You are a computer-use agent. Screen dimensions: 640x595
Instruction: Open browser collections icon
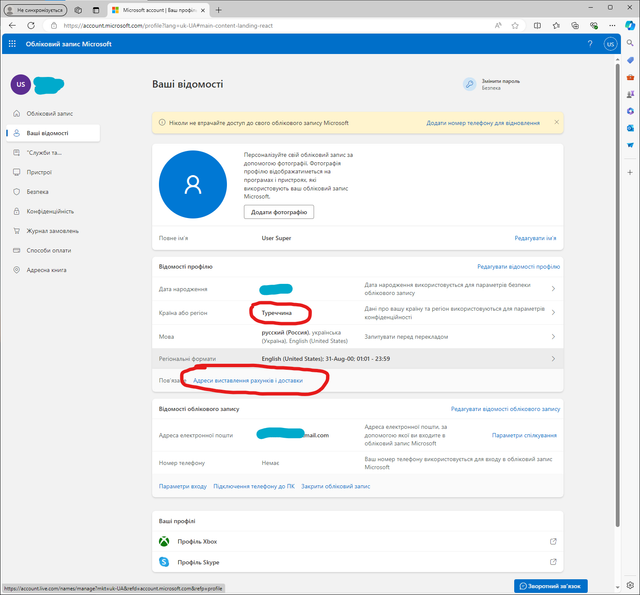click(x=575, y=25)
